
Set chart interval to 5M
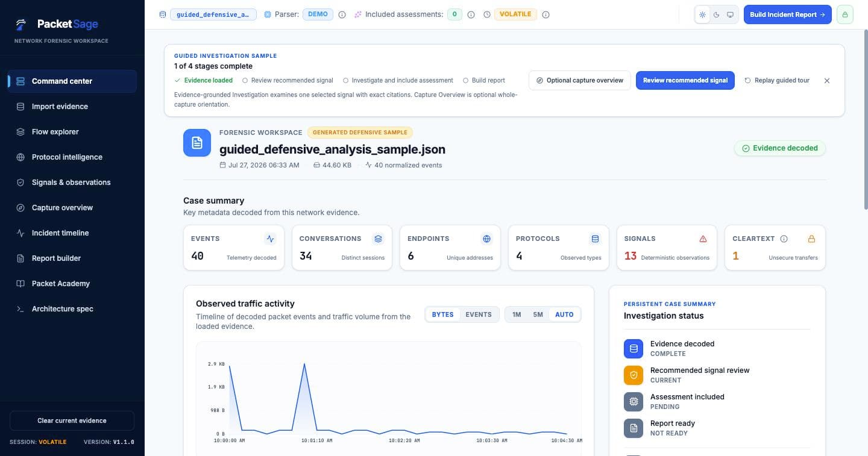pos(538,314)
